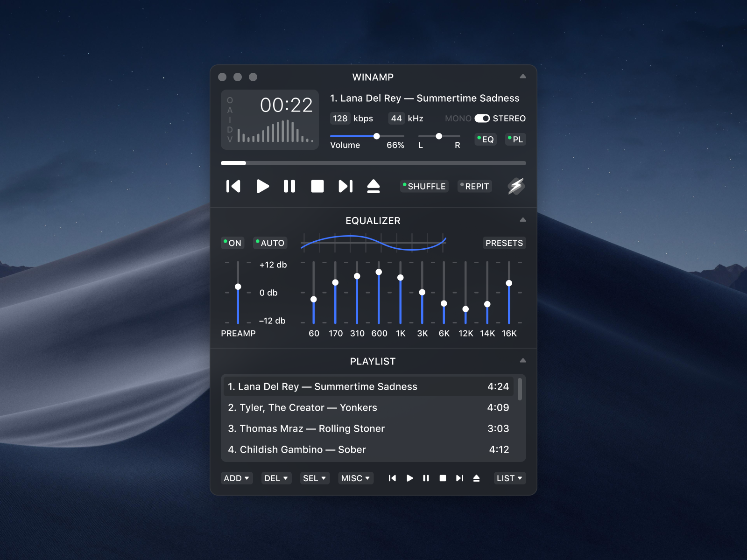The height and width of the screenshot is (560, 747).
Task: Collapse the PLAYLIST section
Action: (x=523, y=360)
